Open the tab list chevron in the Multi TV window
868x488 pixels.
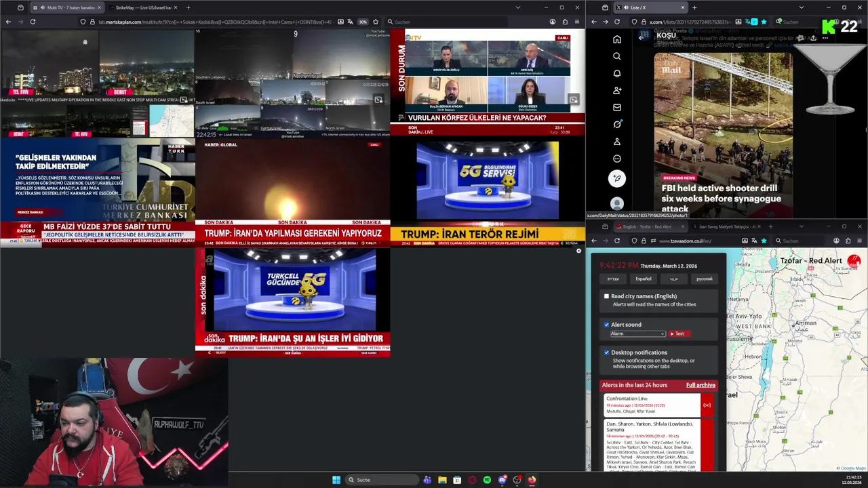[518, 7]
